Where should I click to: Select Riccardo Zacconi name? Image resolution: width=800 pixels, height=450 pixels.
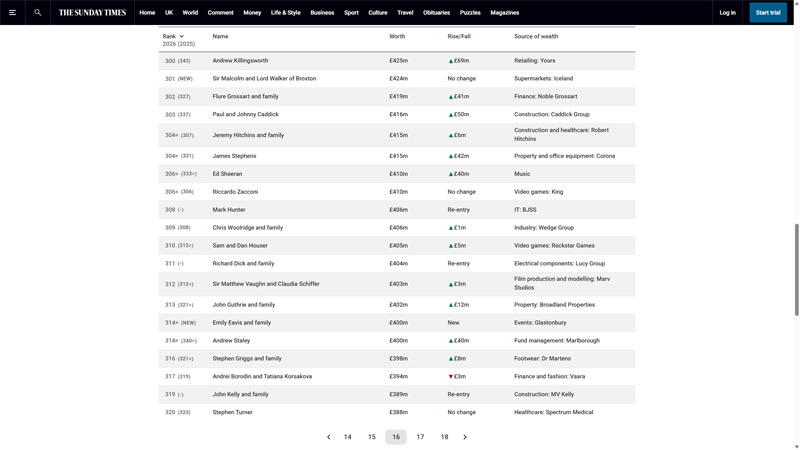click(x=235, y=192)
